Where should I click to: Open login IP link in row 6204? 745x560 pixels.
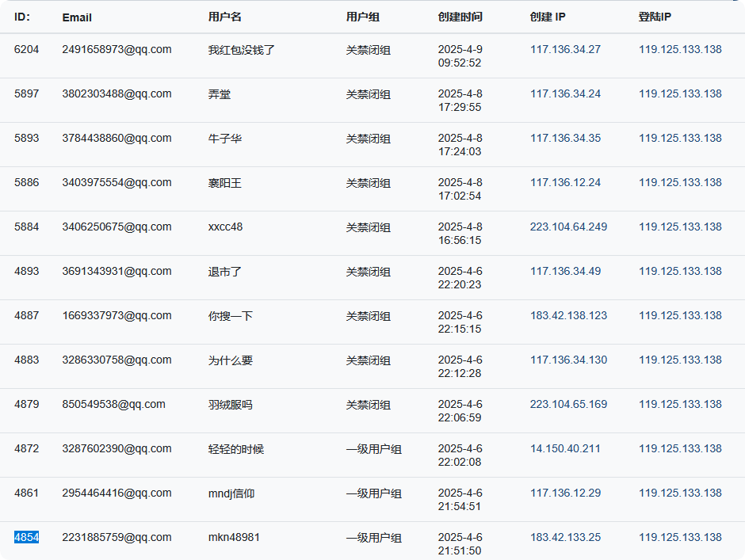680,49
